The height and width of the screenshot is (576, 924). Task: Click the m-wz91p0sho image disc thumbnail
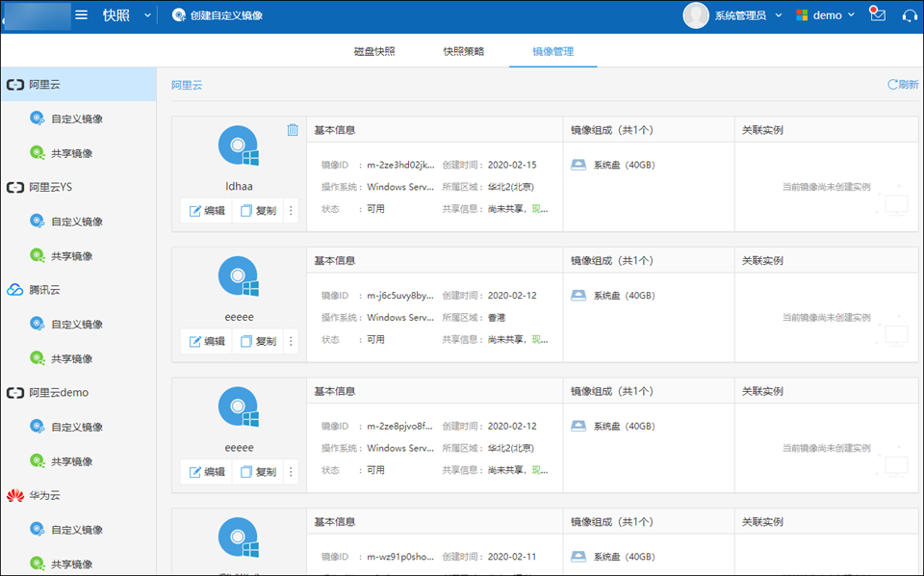click(x=239, y=538)
